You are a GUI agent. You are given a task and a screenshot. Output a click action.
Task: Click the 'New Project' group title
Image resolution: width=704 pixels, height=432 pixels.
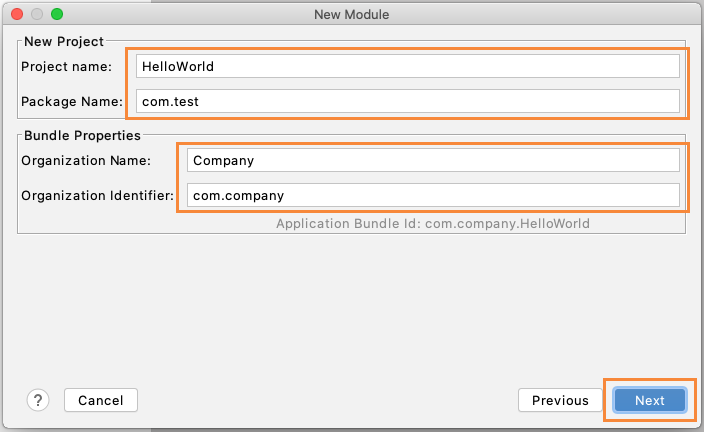click(x=64, y=41)
